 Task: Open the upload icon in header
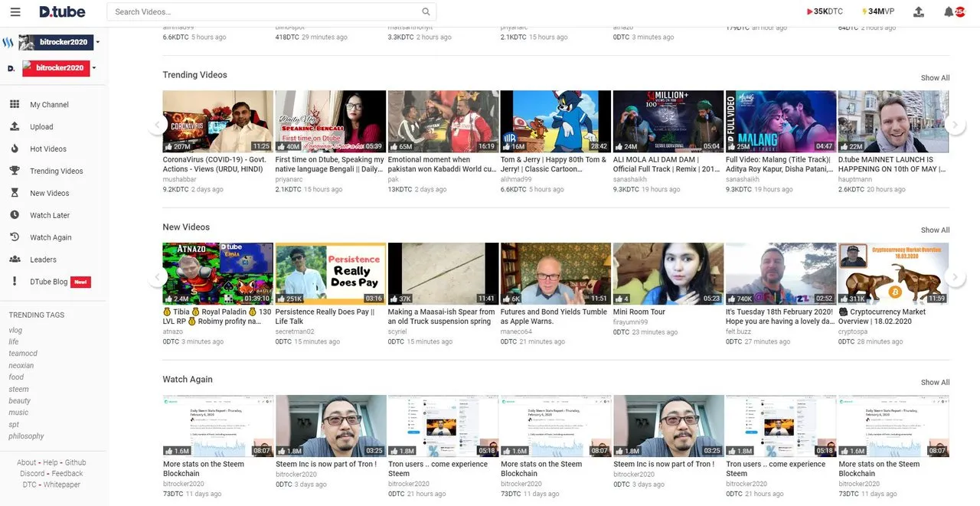point(919,11)
